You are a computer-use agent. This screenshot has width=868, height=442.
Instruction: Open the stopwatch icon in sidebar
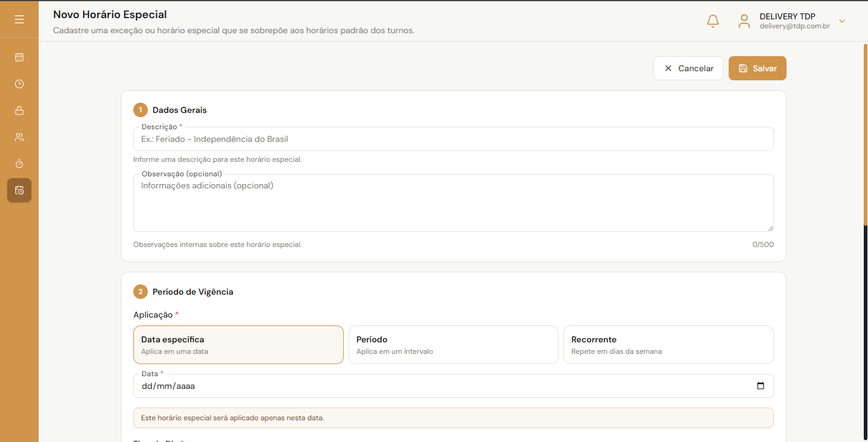19,164
